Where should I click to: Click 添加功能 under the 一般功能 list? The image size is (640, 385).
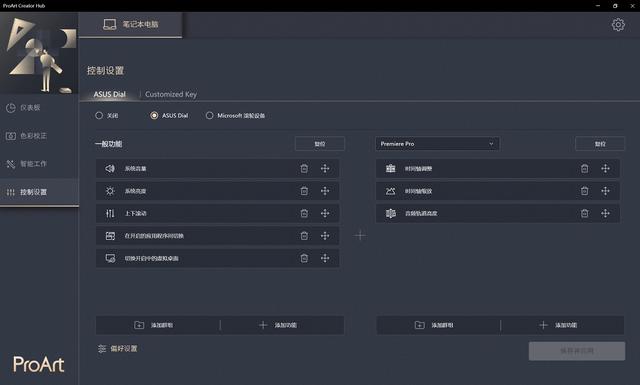tap(282, 325)
